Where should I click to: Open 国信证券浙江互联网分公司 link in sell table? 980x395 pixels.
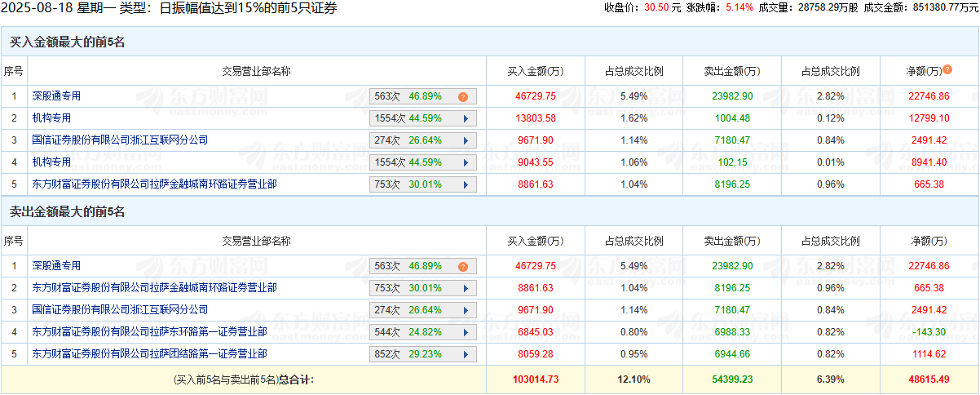click(x=120, y=310)
